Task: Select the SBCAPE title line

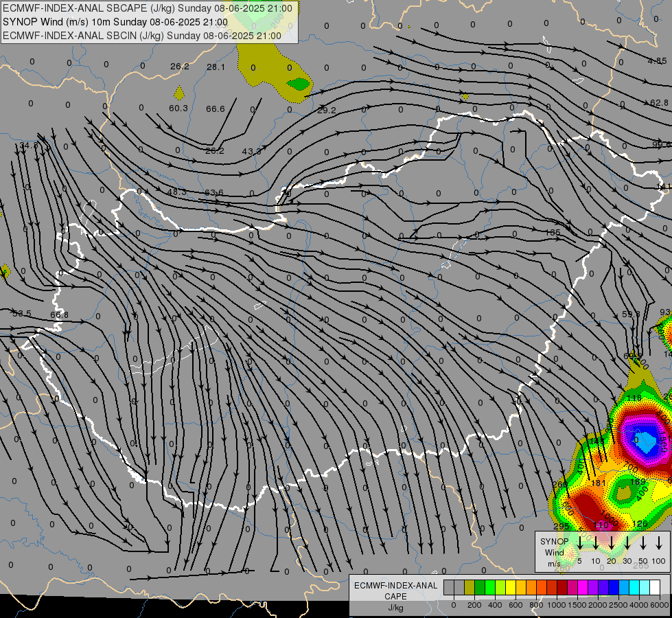Action: [148, 8]
